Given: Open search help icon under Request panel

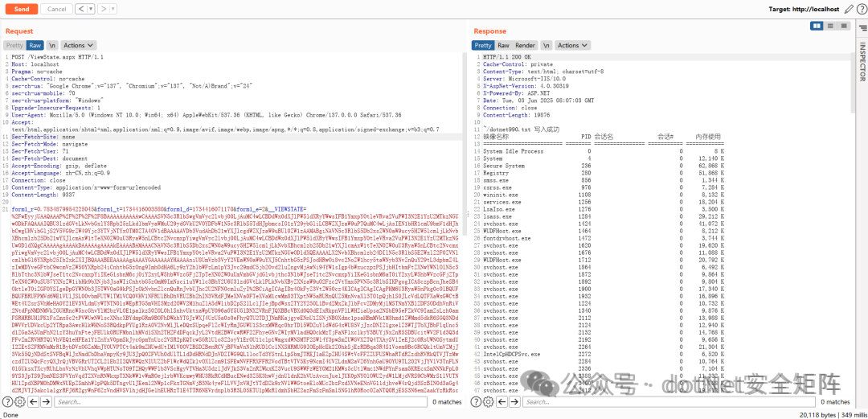Looking at the screenshot, I should pos(8,402).
